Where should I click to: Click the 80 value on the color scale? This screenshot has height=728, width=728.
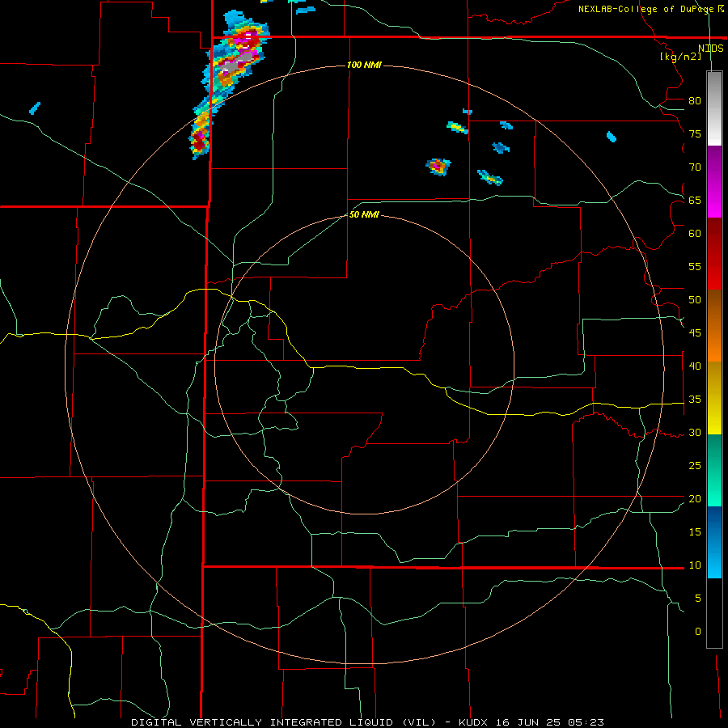(695, 101)
